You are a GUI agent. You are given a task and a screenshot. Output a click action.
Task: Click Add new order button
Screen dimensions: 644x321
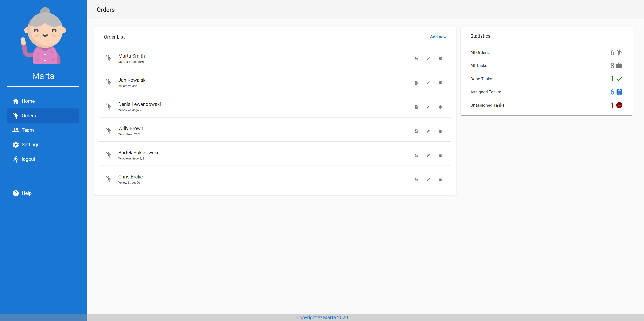436,37
